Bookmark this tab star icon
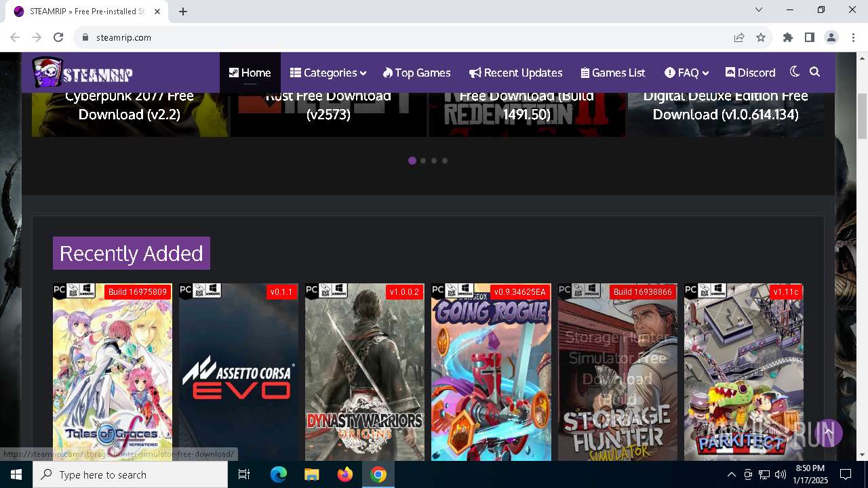Screen dimensions: 868x488 (x=761, y=37)
